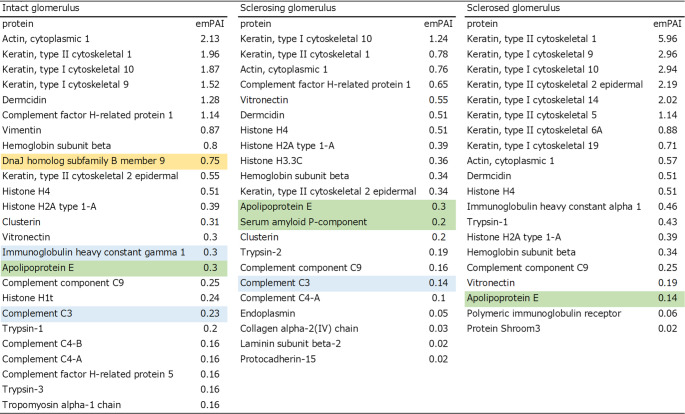Select the "Intact glomerulus" table heading
The image size is (685, 414).
click(41, 8)
